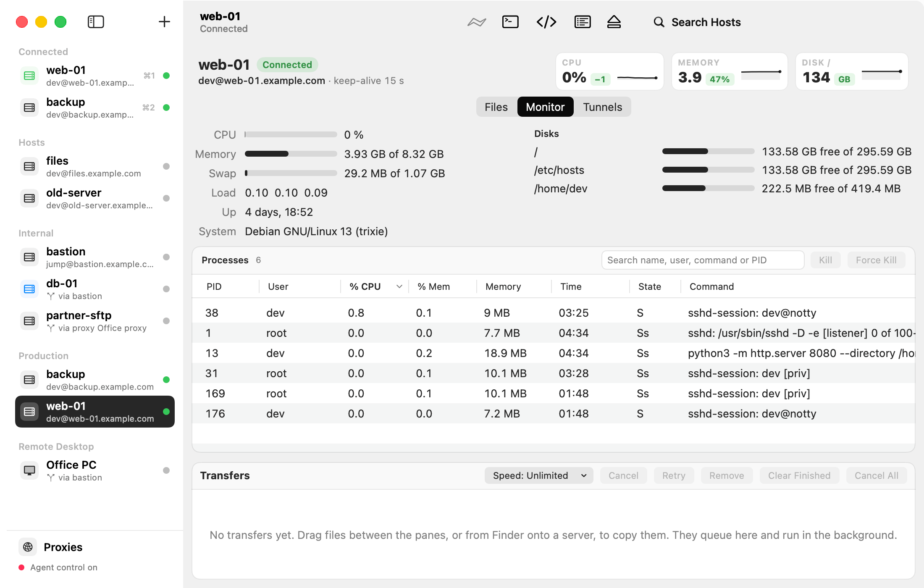Open the DISK / stat card

point(852,71)
